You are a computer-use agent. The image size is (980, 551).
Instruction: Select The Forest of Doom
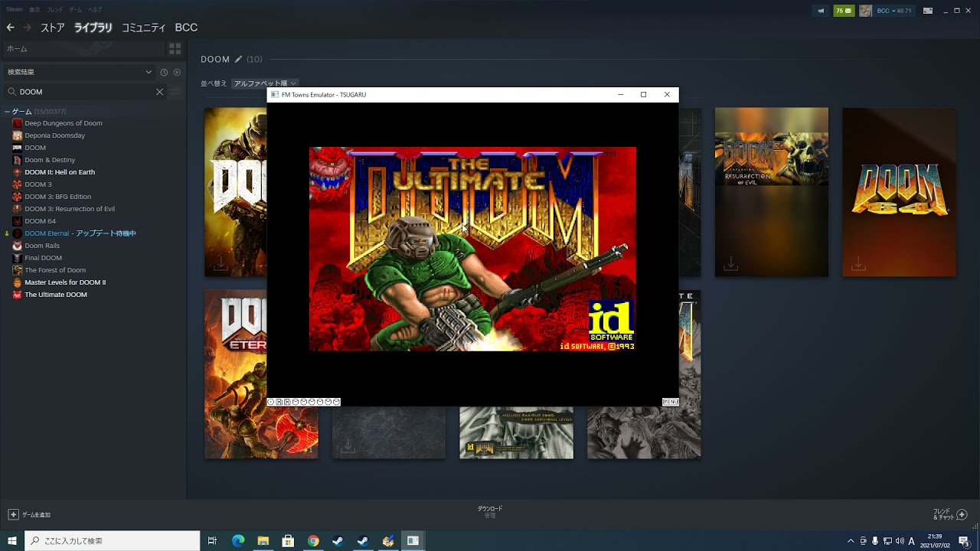(x=55, y=270)
